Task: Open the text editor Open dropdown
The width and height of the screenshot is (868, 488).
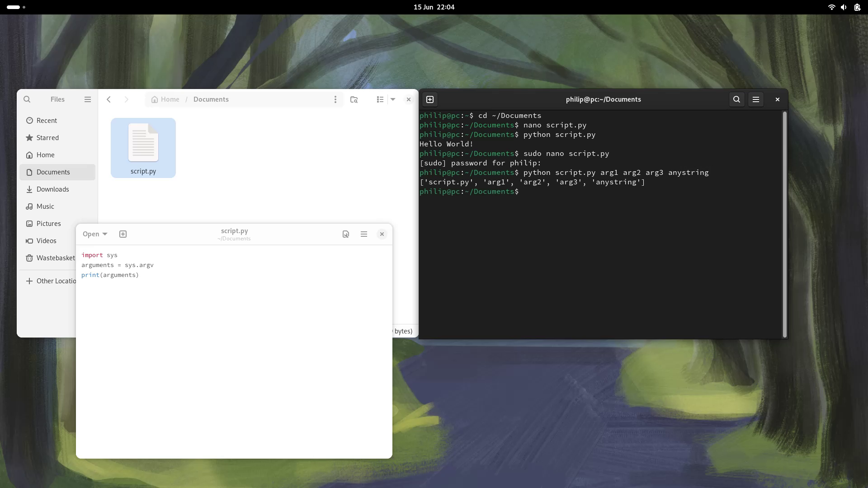Action: pos(95,234)
